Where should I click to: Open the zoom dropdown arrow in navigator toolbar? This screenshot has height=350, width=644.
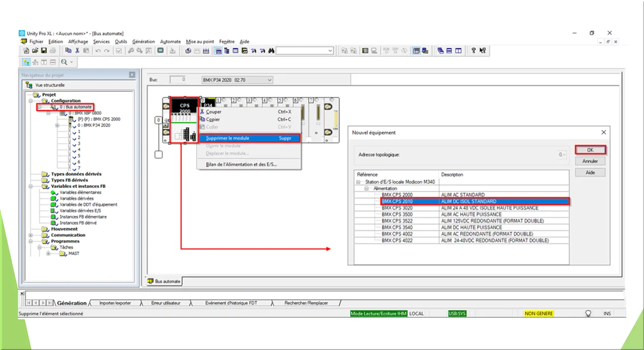pos(72,62)
